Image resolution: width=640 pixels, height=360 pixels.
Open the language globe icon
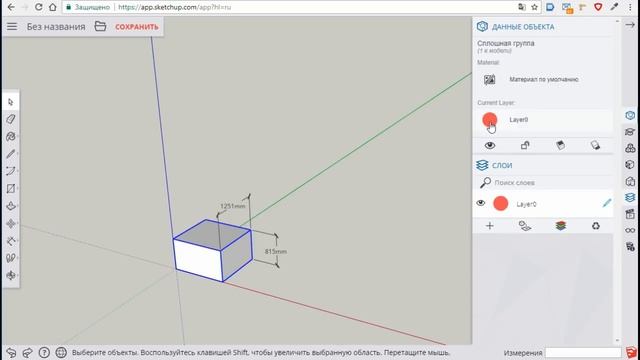61,353
